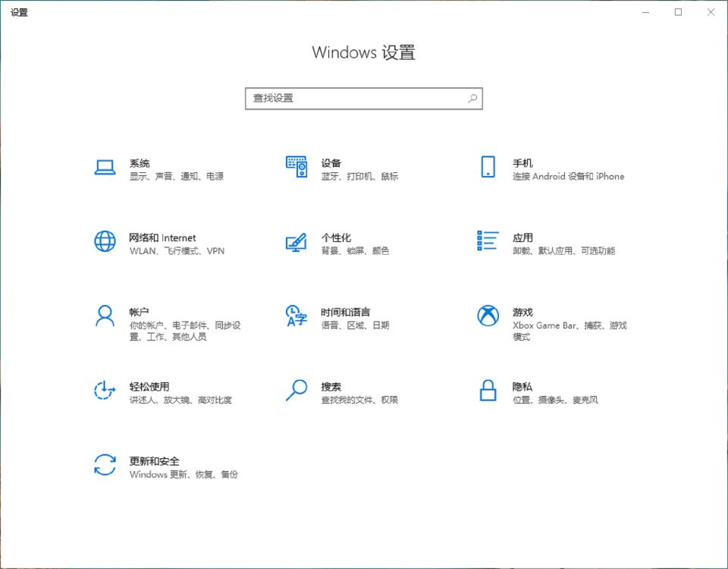This screenshot has width=728, height=569.
Task: Open 个性化 via the paintbrush icon
Action: click(296, 241)
